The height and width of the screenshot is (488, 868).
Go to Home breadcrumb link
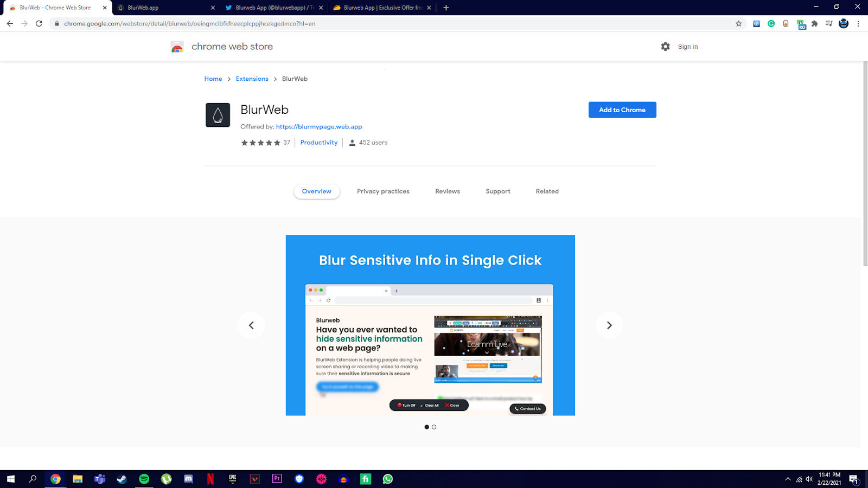(x=213, y=79)
